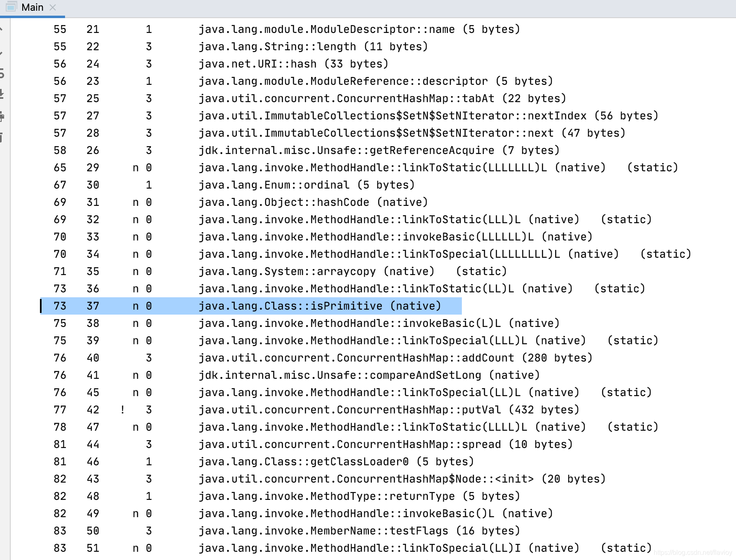Click the linkToStatic(LL)L native line
The height and width of the screenshot is (560, 736).
422,289
